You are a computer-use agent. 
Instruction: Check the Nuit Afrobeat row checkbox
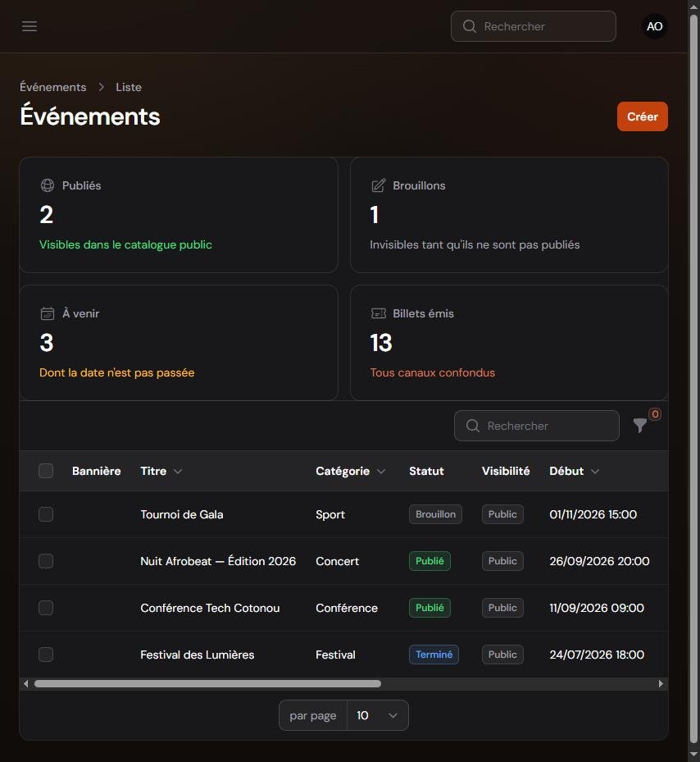tap(46, 561)
